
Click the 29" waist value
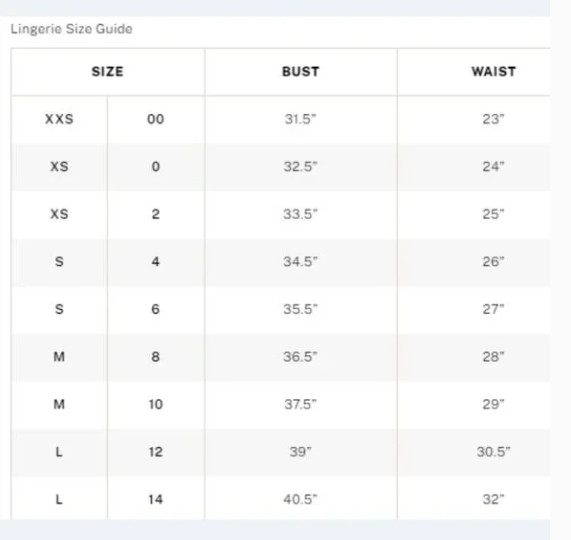point(493,404)
